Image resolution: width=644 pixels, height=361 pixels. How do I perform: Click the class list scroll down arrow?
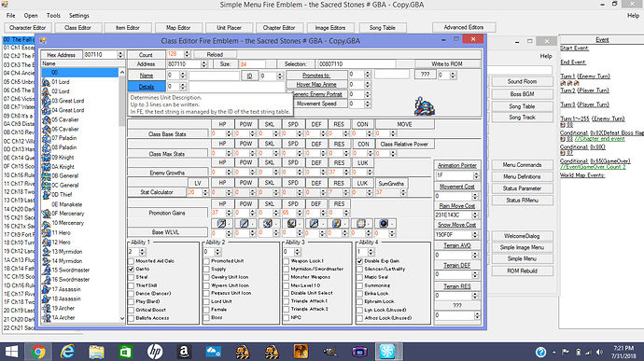pyautogui.click(x=122, y=318)
